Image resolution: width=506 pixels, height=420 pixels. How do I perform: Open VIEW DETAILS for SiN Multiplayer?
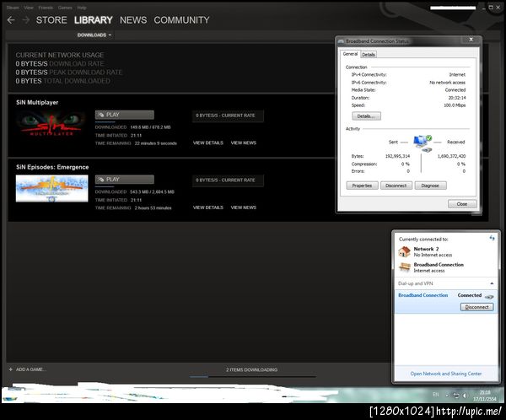[x=208, y=143]
